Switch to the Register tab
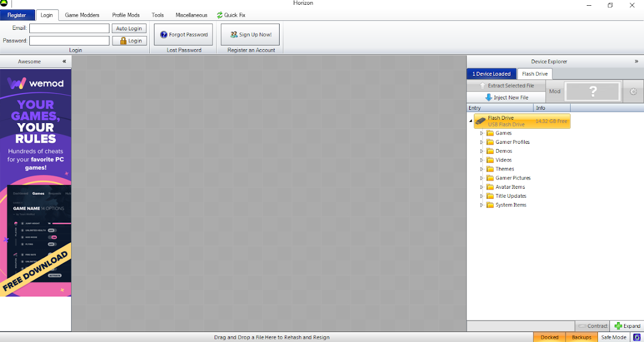 (x=17, y=15)
